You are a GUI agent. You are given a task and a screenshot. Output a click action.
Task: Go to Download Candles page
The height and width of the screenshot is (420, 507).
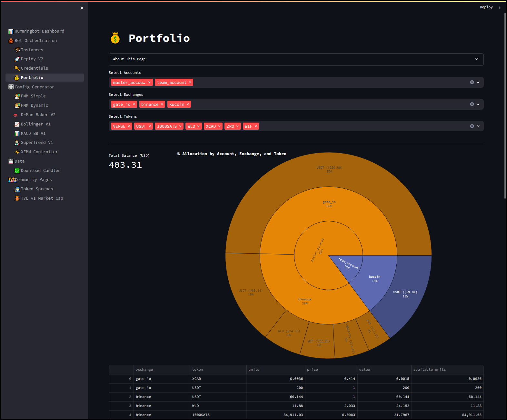pos(41,171)
